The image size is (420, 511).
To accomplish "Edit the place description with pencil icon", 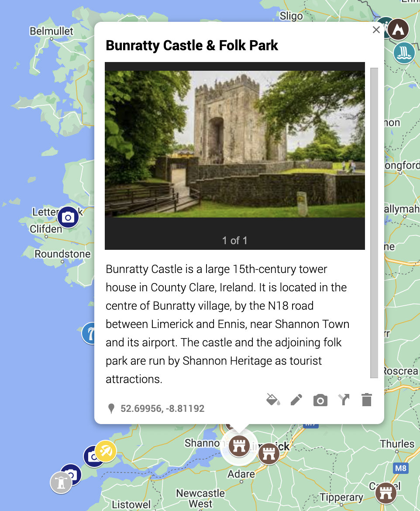I will point(296,399).
